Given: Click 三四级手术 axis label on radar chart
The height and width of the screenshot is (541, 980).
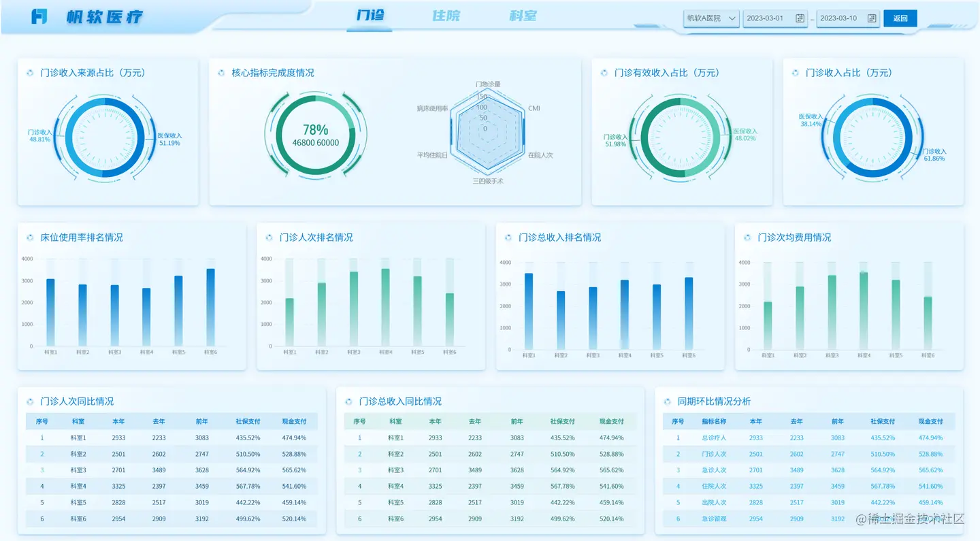Looking at the screenshot, I should 488,181.
